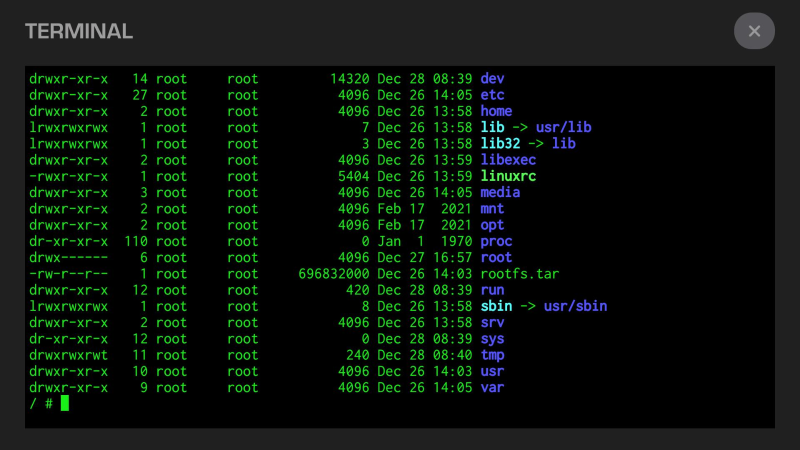The width and height of the screenshot is (800, 450).
Task: Click the size 420 on the run row
Action: click(x=358, y=290)
